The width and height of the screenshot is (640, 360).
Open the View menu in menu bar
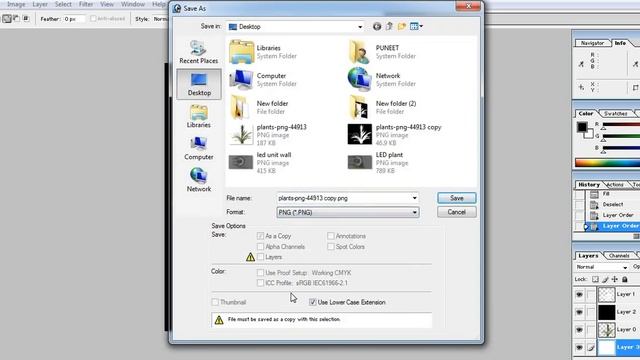(x=107, y=4)
